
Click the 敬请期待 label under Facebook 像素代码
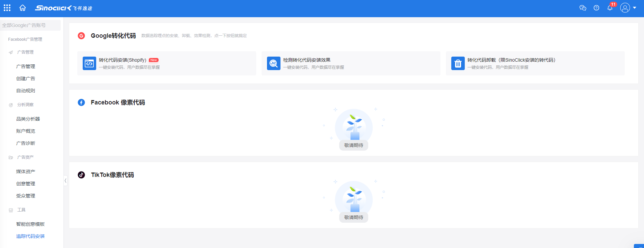point(354,145)
